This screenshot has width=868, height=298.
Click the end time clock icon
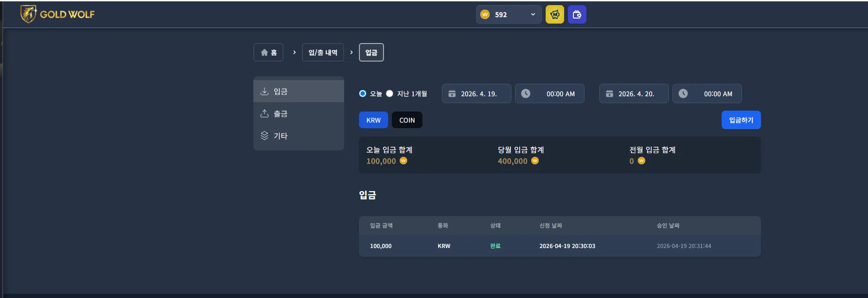pyautogui.click(x=683, y=93)
